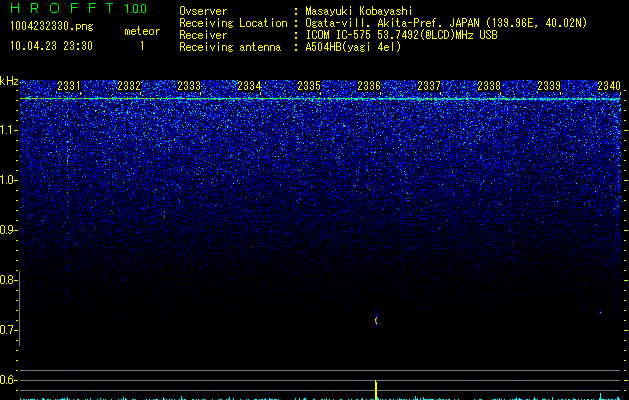This screenshot has height=400, width=629.
Task: Click the yellow intensity spike at the bottom
Action: pyautogui.click(x=376, y=390)
